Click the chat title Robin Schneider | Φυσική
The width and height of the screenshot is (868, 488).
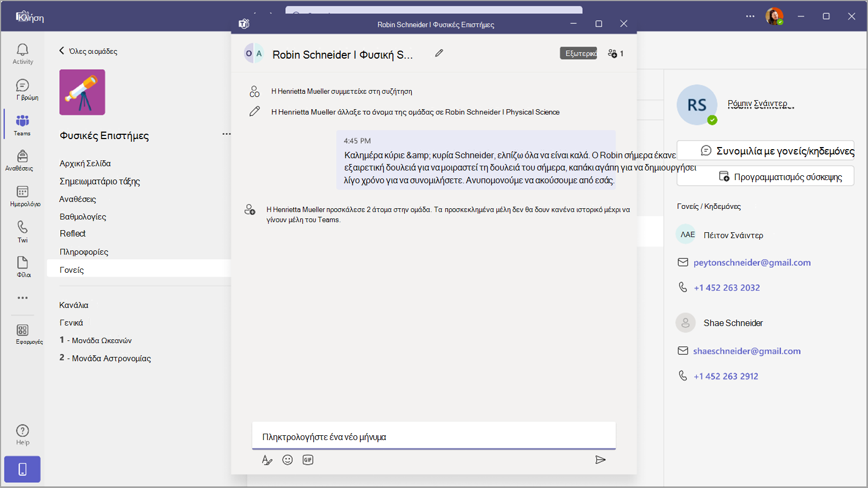coord(342,54)
